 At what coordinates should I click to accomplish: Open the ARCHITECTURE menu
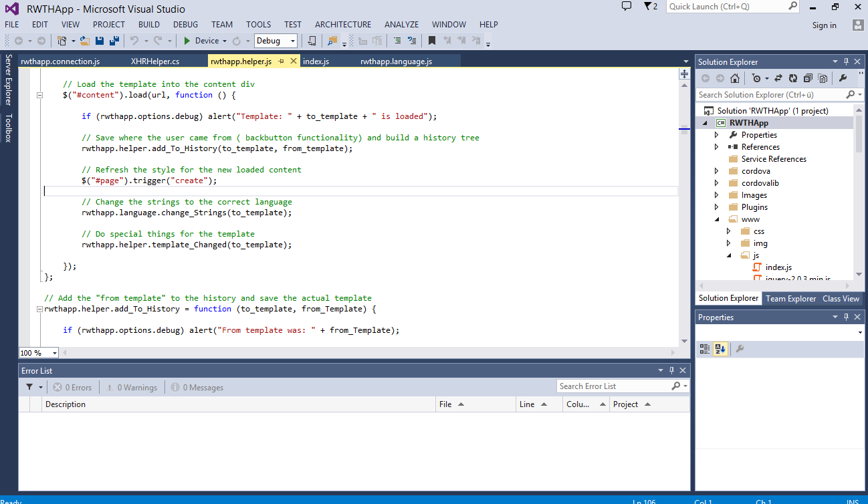(x=342, y=25)
